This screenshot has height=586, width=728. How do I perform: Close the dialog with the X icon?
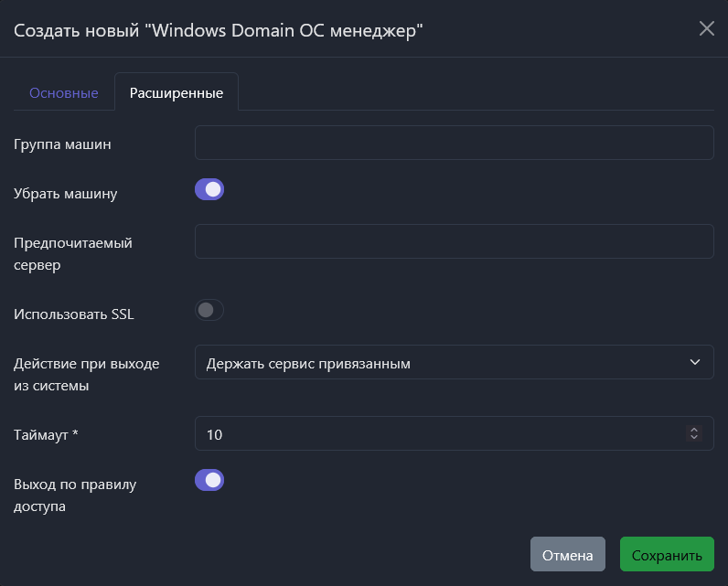click(706, 28)
